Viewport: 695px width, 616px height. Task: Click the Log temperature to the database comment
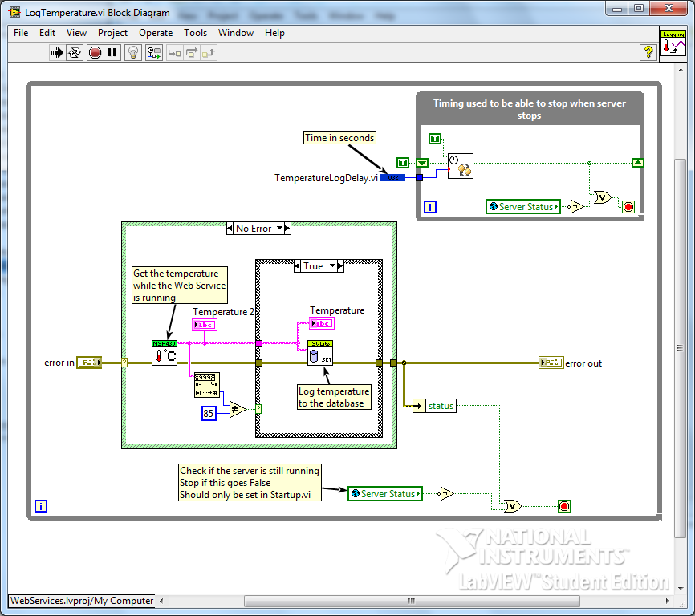tap(334, 397)
